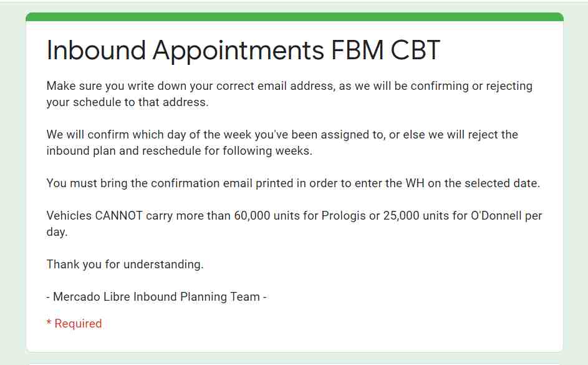The width and height of the screenshot is (588, 365).
Task: Click the abbreviation WH in the text
Action: [x=415, y=183]
